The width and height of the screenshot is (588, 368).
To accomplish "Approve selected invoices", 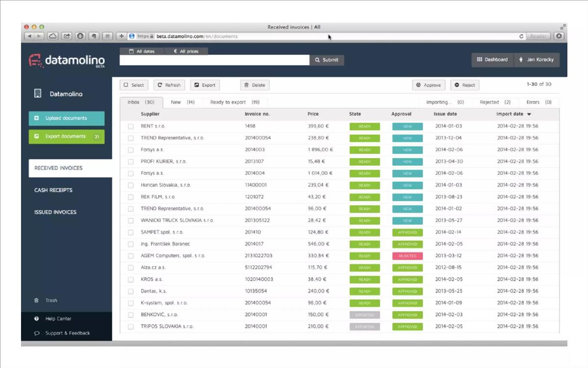I will [428, 85].
